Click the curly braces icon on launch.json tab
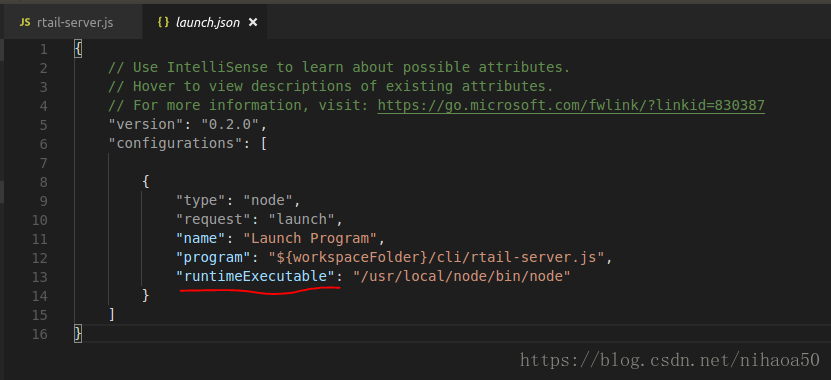 click(x=163, y=23)
